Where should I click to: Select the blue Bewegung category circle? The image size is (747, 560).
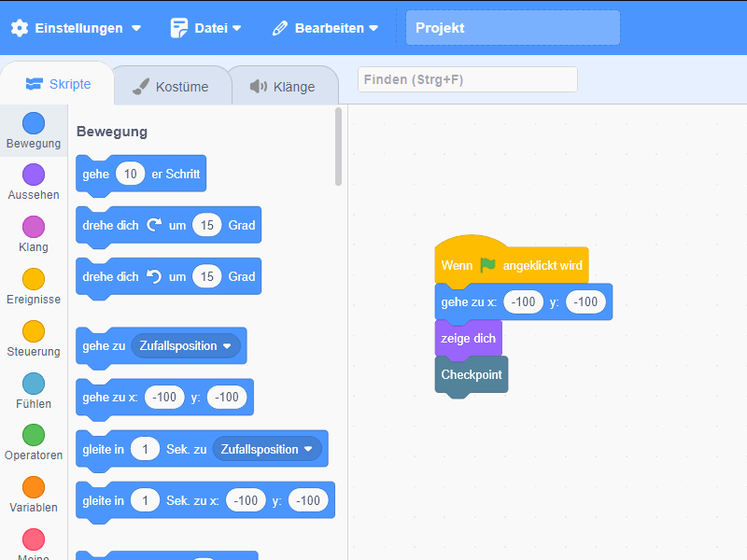[34, 123]
